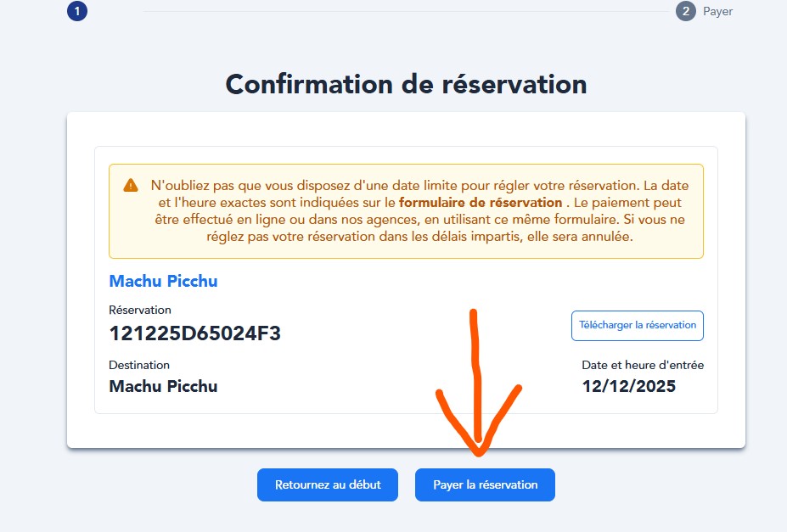Click the "Date et heure d'entrée" label
Viewport: 787px width, 532px height.
coord(643,365)
